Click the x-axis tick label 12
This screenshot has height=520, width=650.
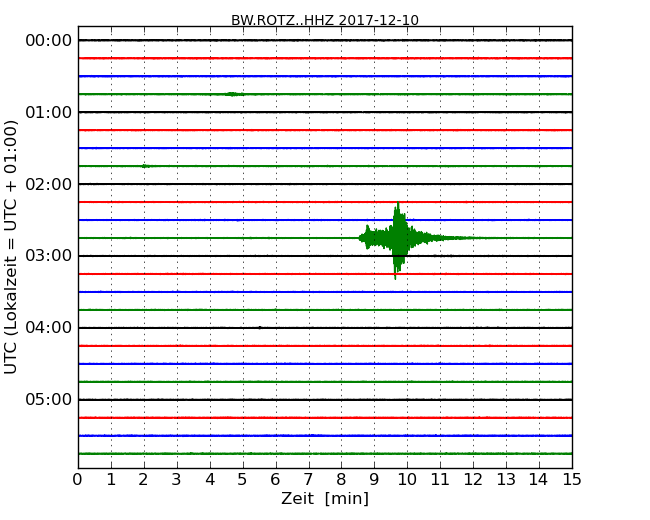473,480
